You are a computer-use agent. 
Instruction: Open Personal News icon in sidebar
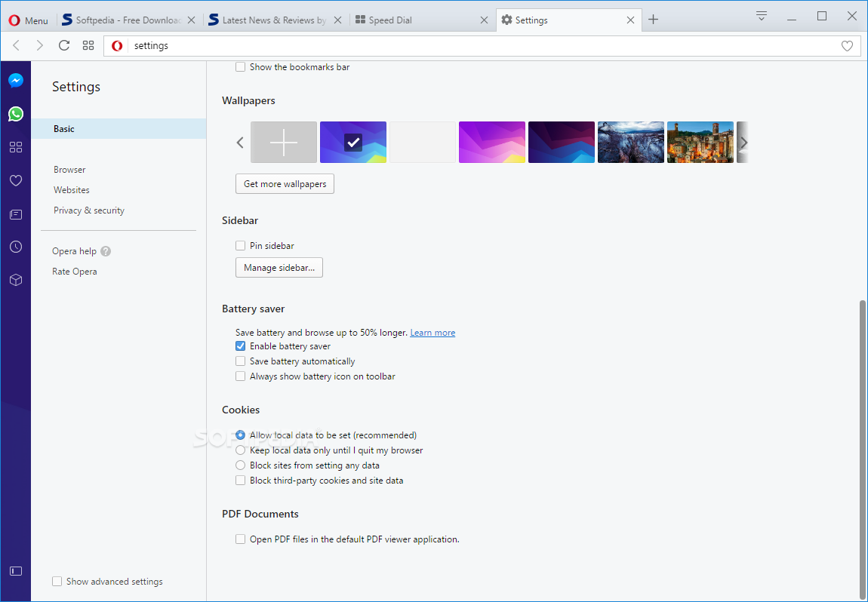coord(16,214)
